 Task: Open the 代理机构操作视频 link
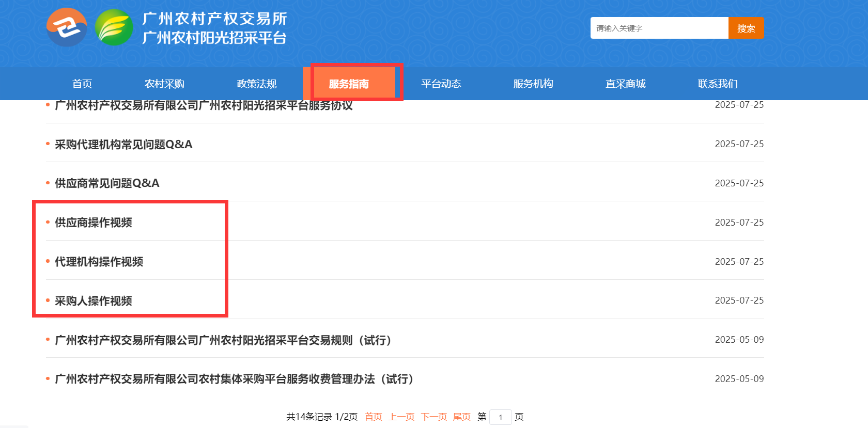click(99, 262)
